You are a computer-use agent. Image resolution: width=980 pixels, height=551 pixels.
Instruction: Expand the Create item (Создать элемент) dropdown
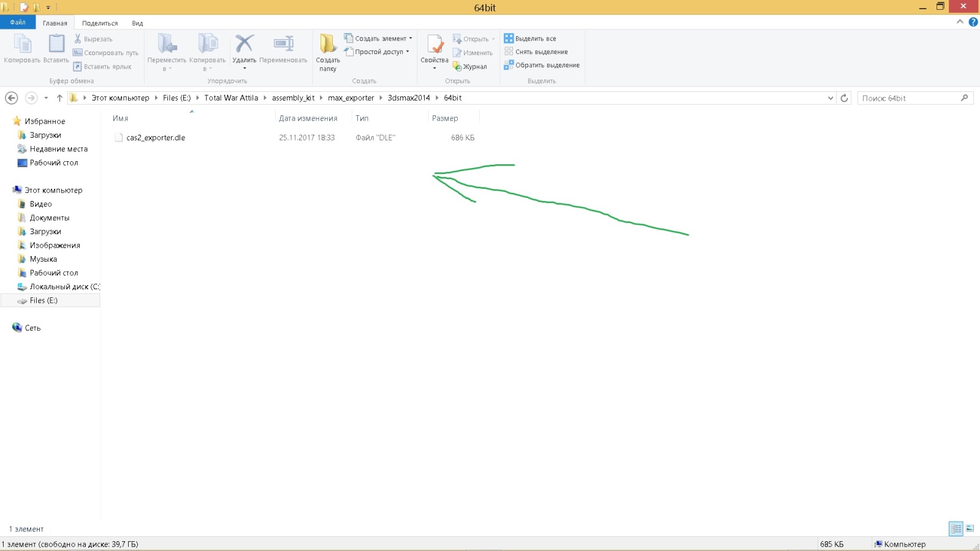[x=411, y=39]
